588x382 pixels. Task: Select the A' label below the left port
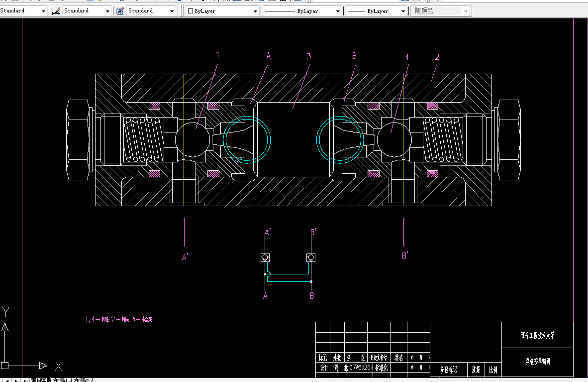pos(185,257)
